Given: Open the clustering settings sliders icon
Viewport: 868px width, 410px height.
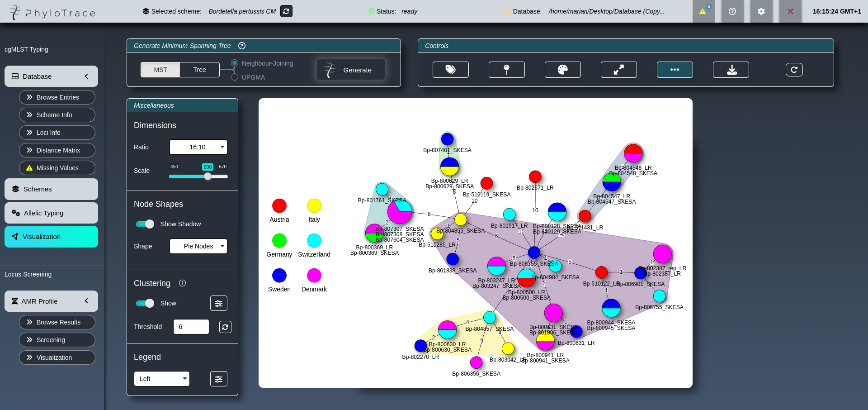Looking at the screenshot, I should 218,303.
